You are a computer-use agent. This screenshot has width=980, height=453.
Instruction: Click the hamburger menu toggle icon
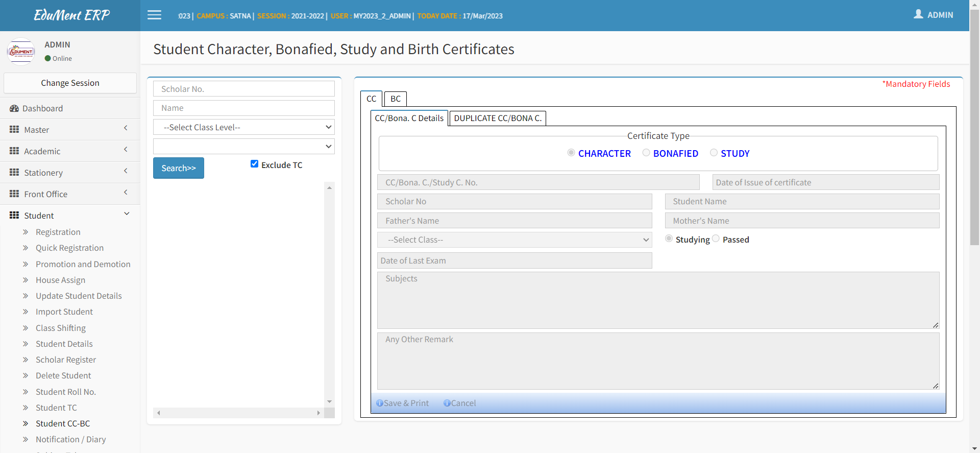click(x=154, y=15)
